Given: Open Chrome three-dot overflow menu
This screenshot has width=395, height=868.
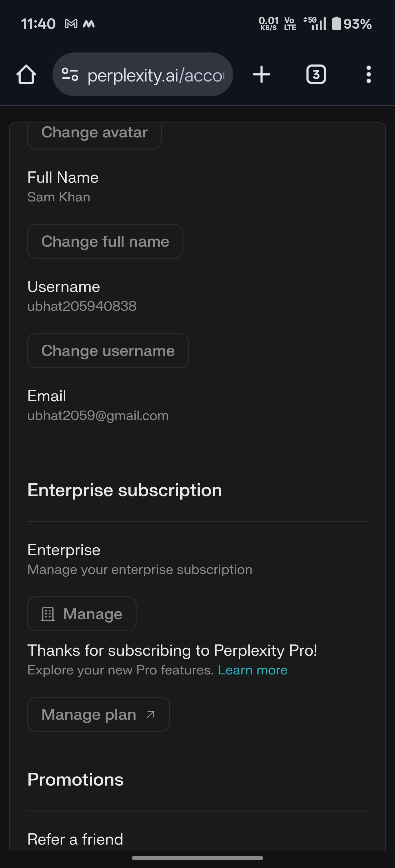Looking at the screenshot, I should click(368, 75).
